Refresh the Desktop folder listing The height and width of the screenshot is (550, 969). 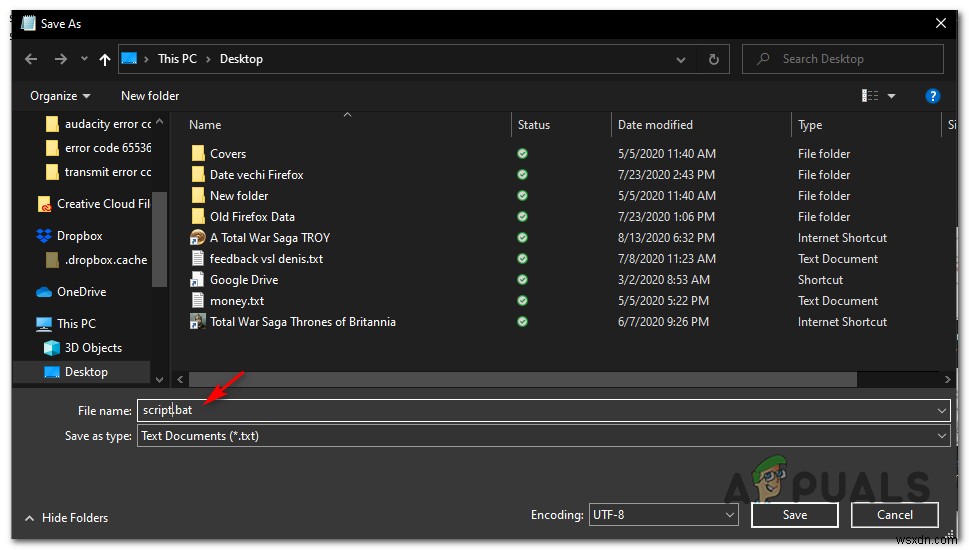tap(713, 59)
